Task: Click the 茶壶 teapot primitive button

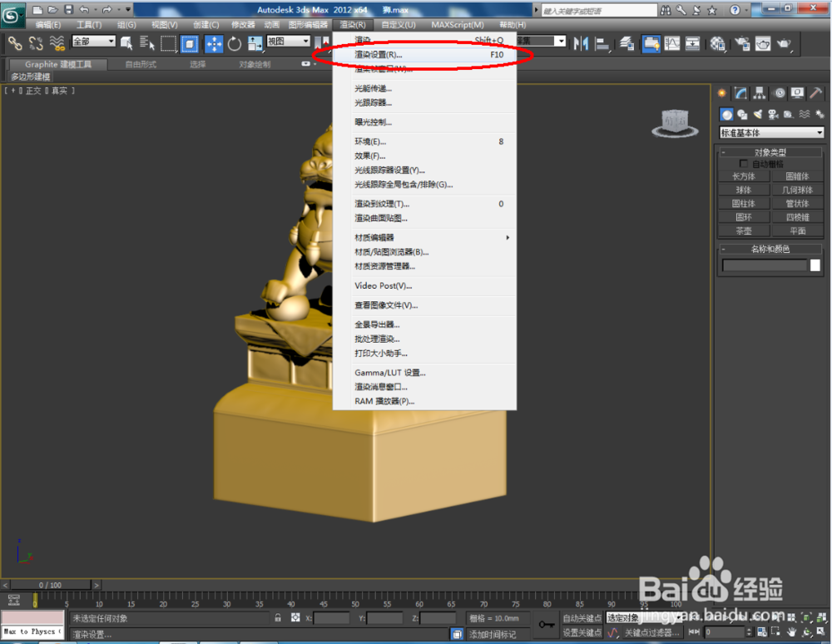Action: [743, 230]
